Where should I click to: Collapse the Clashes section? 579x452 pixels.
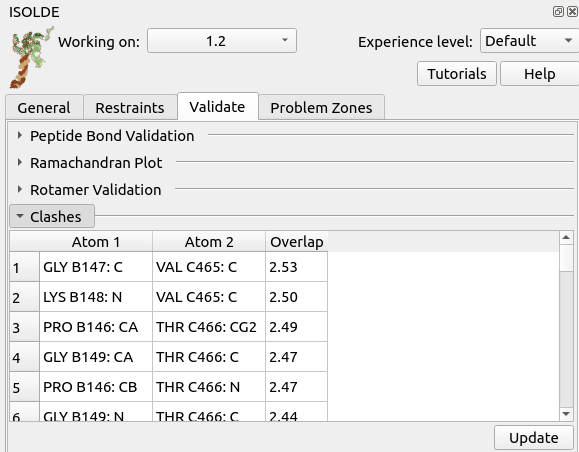click(52, 217)
